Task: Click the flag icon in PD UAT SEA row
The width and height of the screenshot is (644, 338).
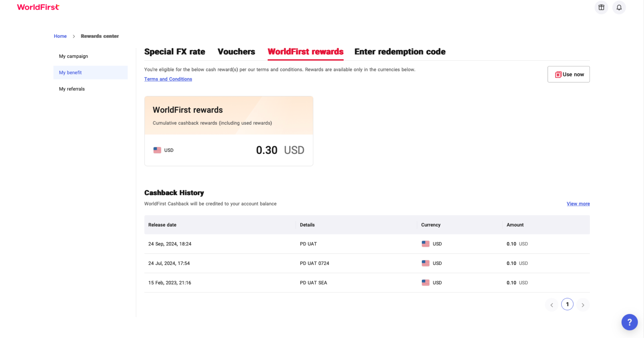Action: pyautogui.click(x=425, y=283)
